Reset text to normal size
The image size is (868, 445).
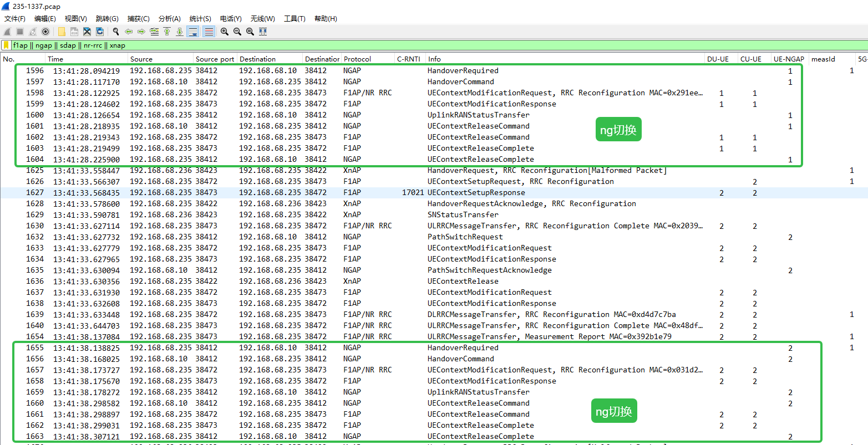pos(250,32)
